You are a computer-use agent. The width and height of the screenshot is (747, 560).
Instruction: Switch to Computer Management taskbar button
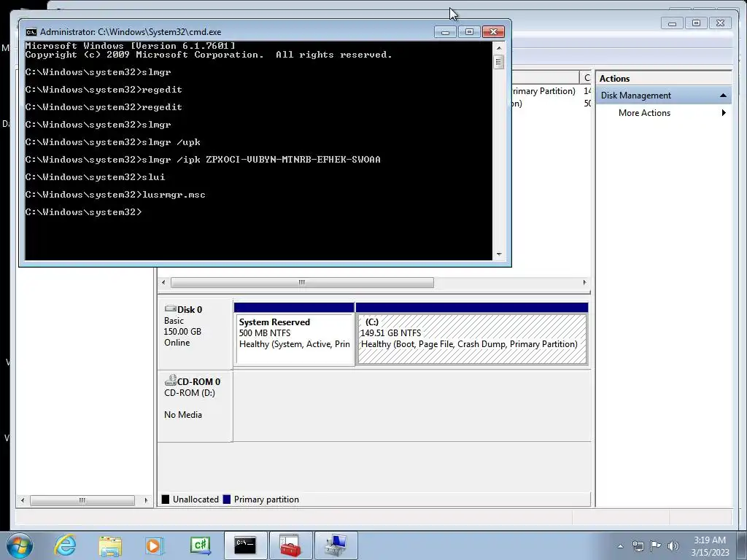click(336, 545)
